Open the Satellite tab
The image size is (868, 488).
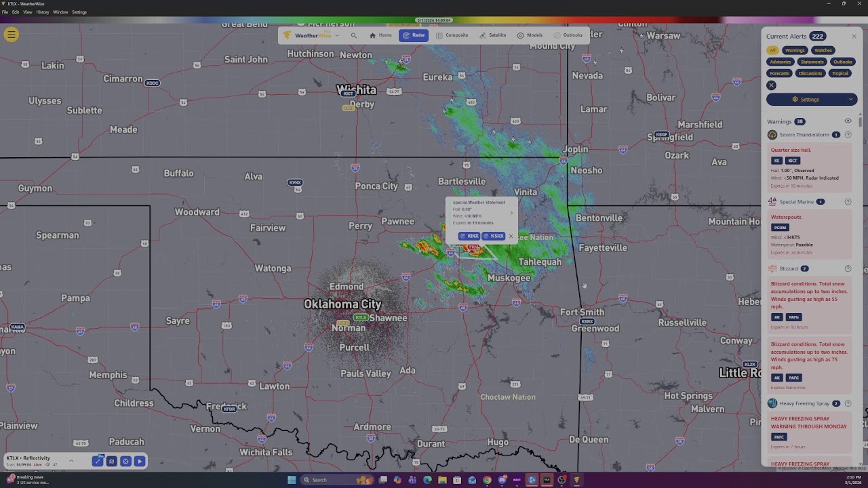click(x=493, y=35)
